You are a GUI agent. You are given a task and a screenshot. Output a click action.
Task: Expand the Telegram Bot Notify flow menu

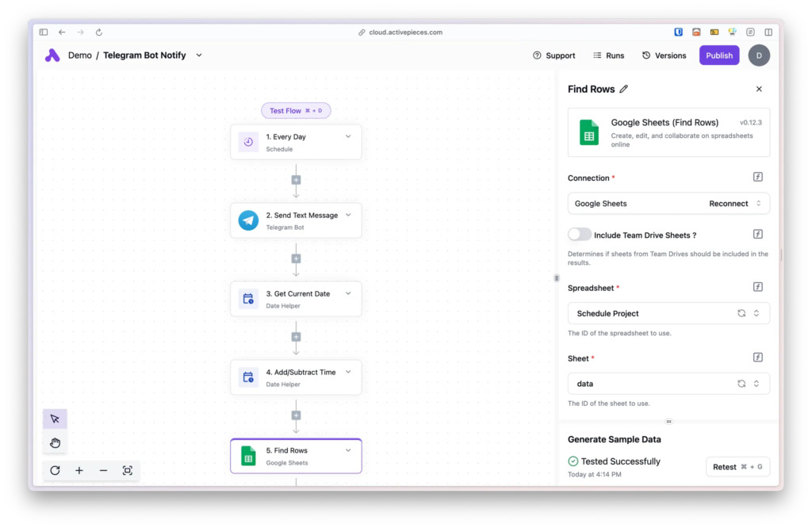[199, 55]
